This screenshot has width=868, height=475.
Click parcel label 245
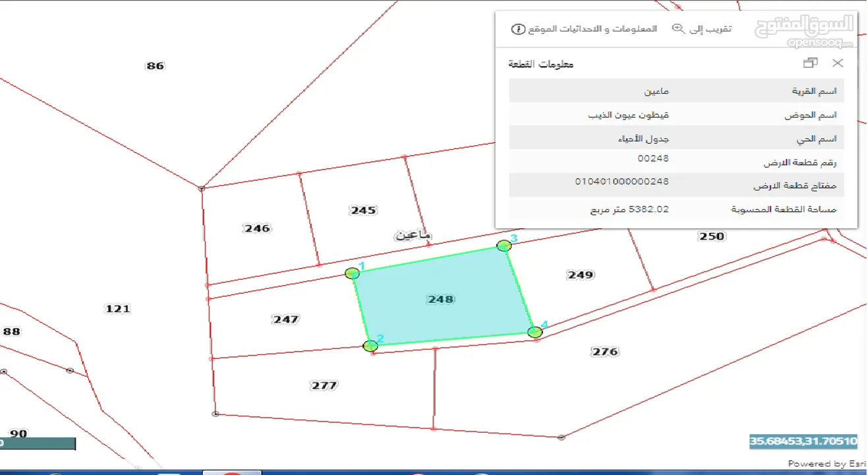[x=363, y=210]
